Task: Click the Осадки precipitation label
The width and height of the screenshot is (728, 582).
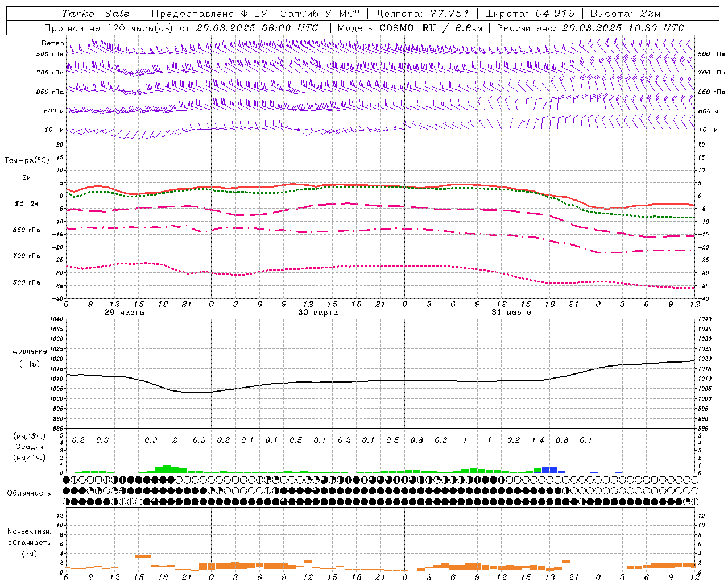Action: point(30,447)
